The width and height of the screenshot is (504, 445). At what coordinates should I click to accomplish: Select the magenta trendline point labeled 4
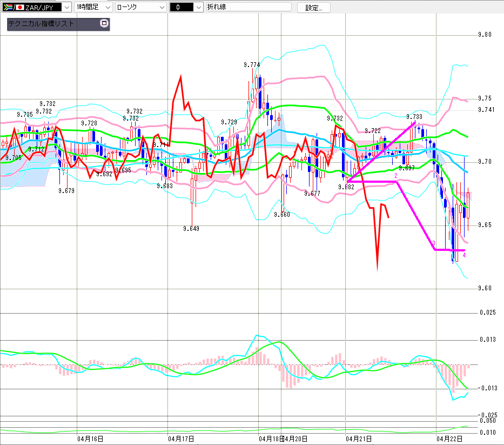465,255
